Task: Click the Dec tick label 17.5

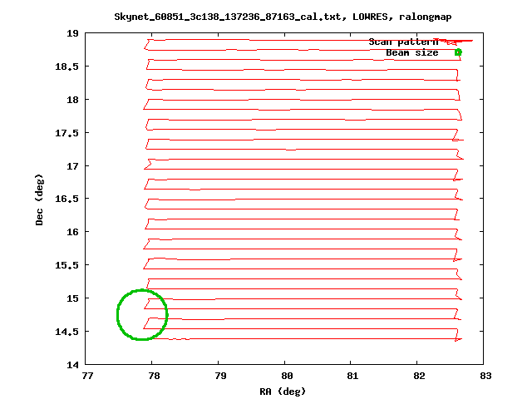Action: pos(66,133)
